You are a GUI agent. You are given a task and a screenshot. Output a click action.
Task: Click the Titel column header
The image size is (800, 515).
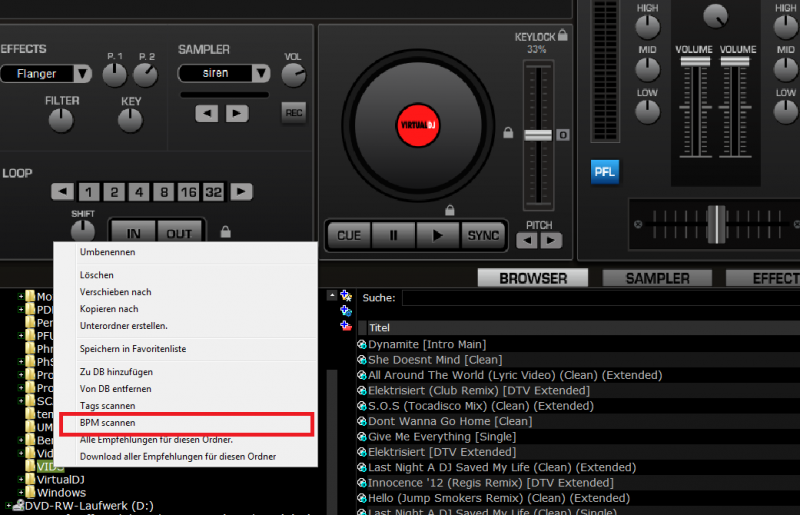coord(584,328)
